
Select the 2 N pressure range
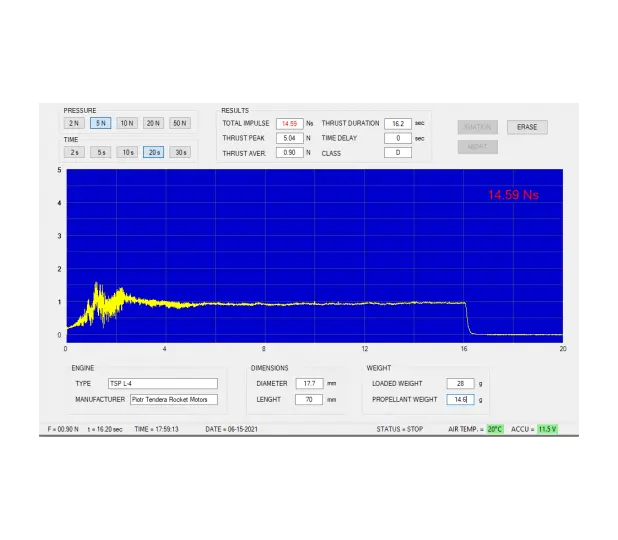tap(74, 123)
